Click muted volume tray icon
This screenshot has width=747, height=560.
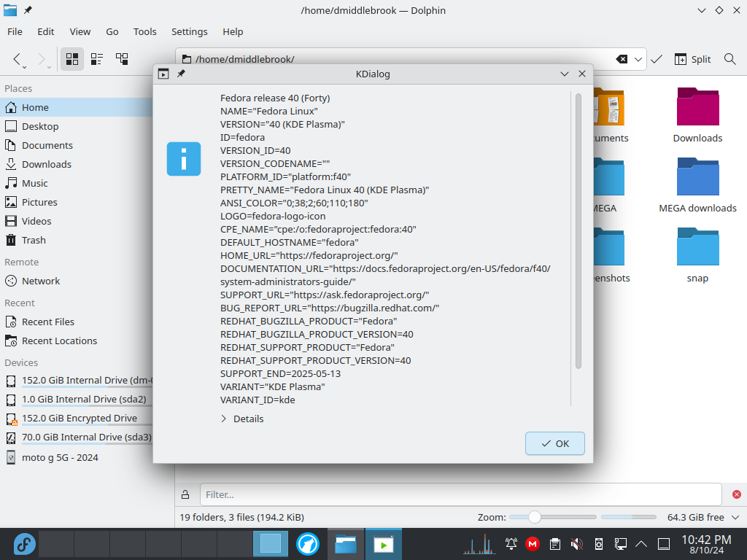(576, 544)
